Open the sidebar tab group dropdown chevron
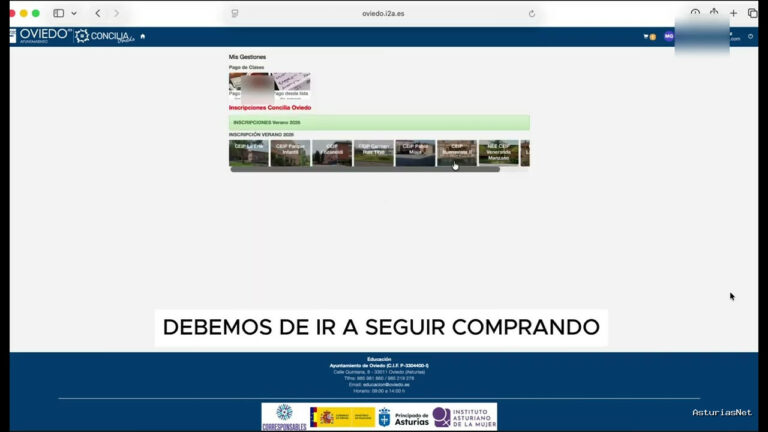 pyautogui.click(x=74, y=14)
